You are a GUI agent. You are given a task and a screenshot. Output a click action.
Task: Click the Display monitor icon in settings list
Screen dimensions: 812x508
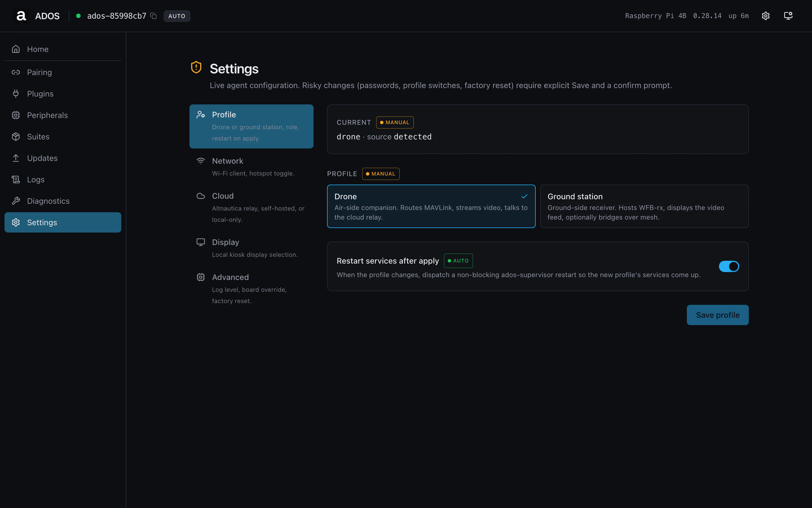click(201, 242)
